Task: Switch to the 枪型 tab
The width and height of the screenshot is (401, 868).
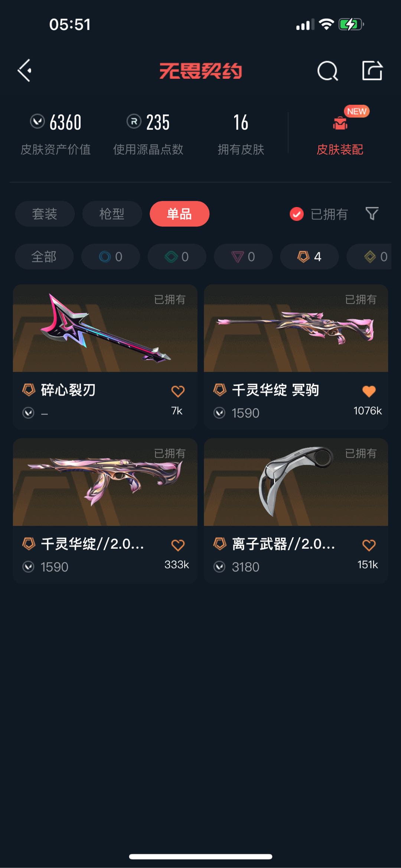Action: click(112, 214)
